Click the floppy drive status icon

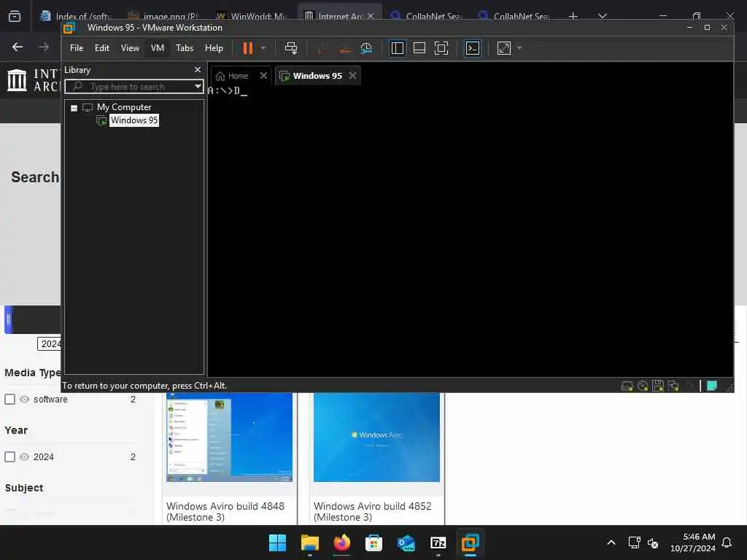click(x=658, y=386)
